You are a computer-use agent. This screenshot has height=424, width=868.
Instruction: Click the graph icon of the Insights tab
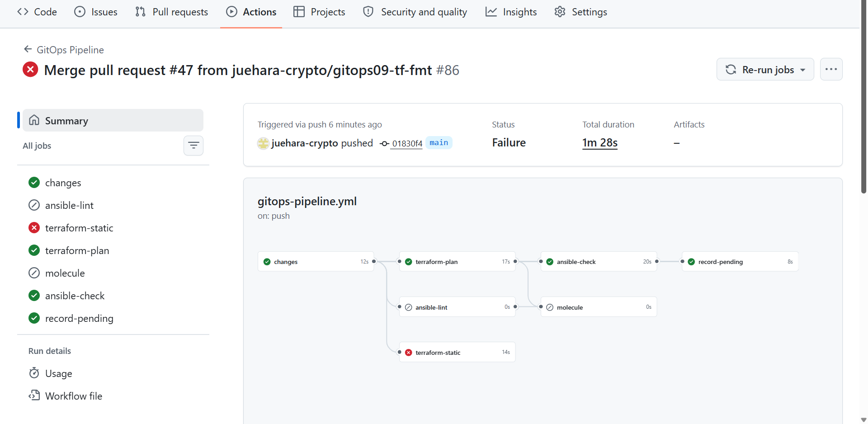click(x=491, y=12)
